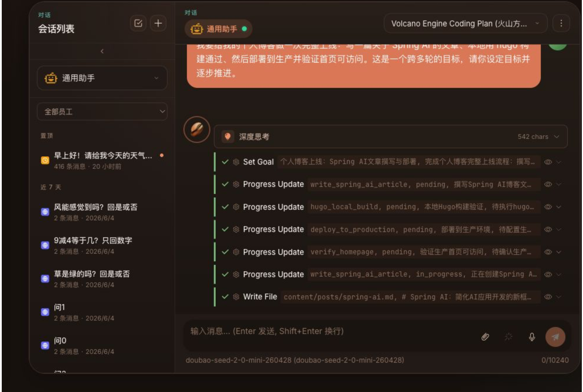
Task: Toggle eye icon on hugo_local_build row
Action: pyautogui.click(x=548, y=207)
